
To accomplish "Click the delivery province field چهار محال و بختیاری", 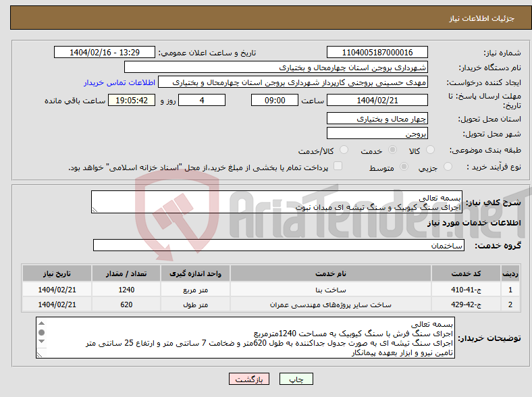I will [377, 118].
